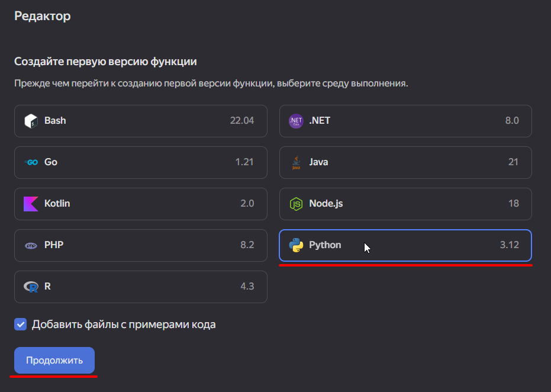Click the 'Добавить файлы с примерами кода' label
551x392 pixels.
pyautogui.click(x=124, y=324)
